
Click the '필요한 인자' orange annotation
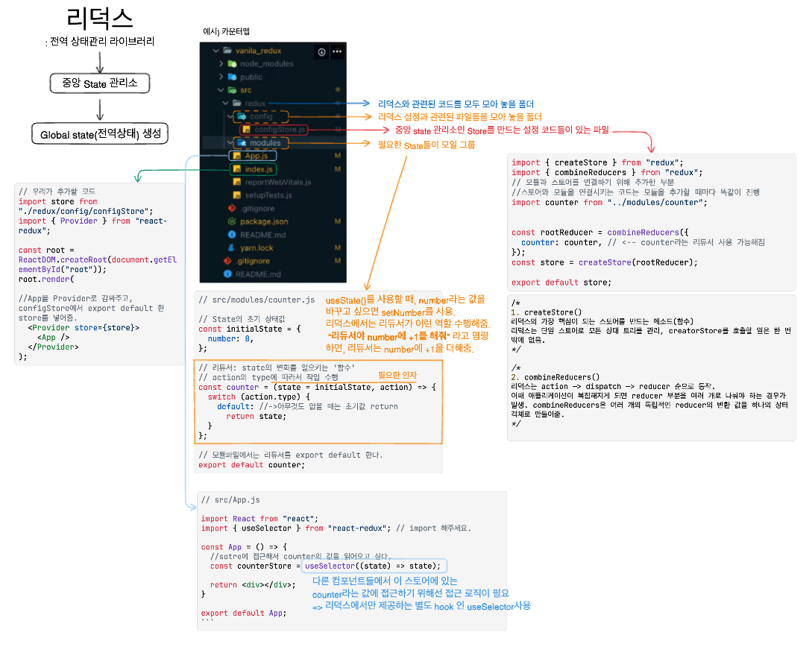pyautogui.click(x=397, y=375)
